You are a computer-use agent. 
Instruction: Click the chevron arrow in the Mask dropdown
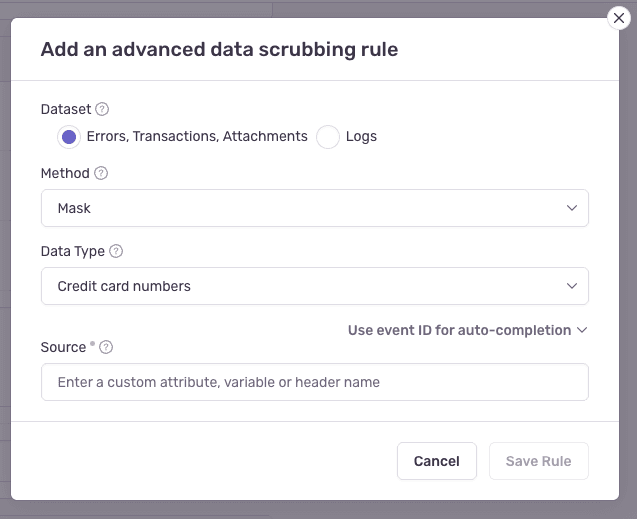572,208
